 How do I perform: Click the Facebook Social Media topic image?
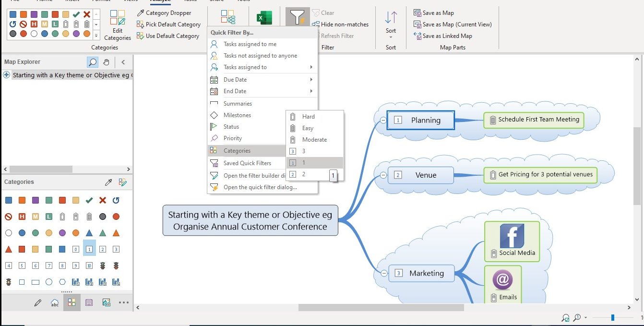pos(512,236)
